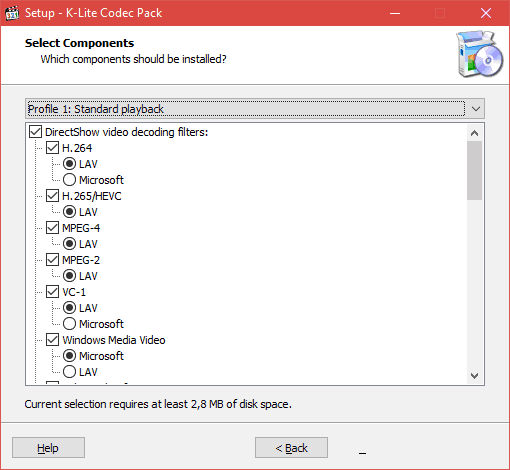Click the profile dropdown arrow
510x470 pixels.
pos(476,109)
